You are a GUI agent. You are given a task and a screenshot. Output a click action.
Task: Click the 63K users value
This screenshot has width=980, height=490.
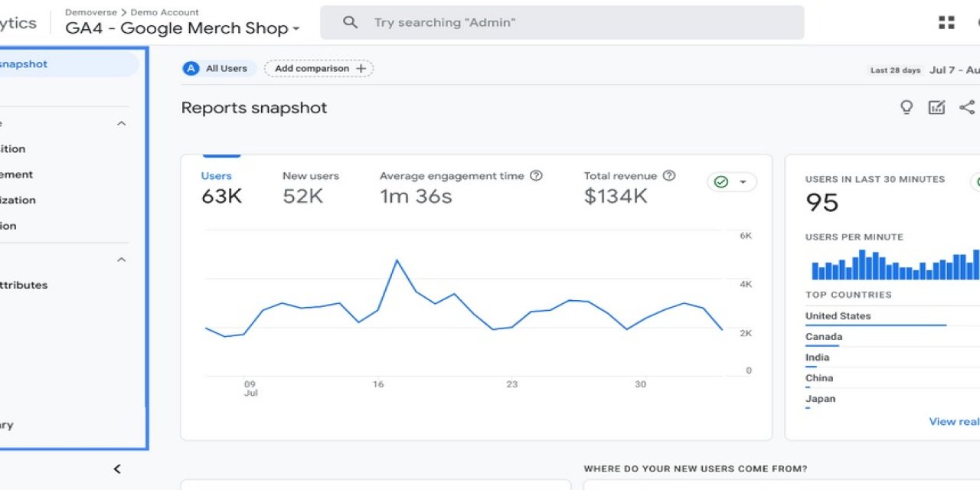(221, 197)
